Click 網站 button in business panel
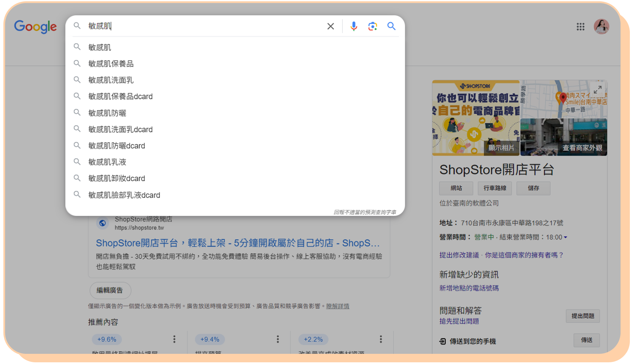The height and width of the screenshot is (364, 632). pos(456,188)
